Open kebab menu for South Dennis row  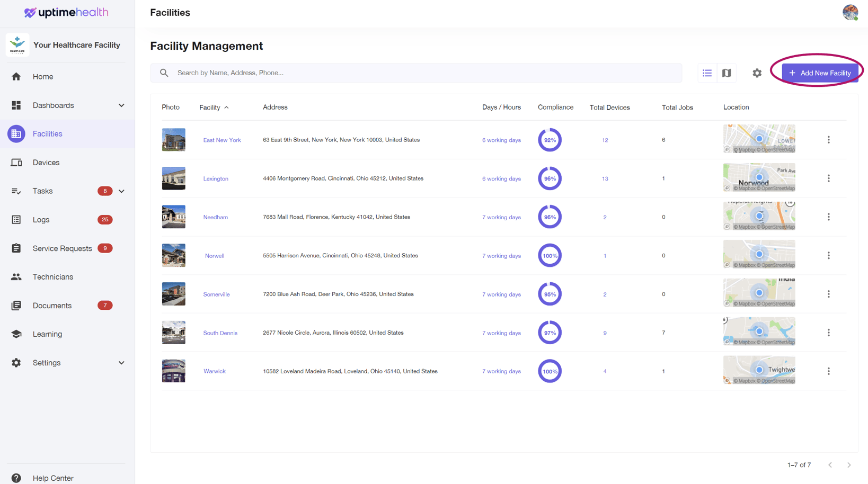click(829, 333)
